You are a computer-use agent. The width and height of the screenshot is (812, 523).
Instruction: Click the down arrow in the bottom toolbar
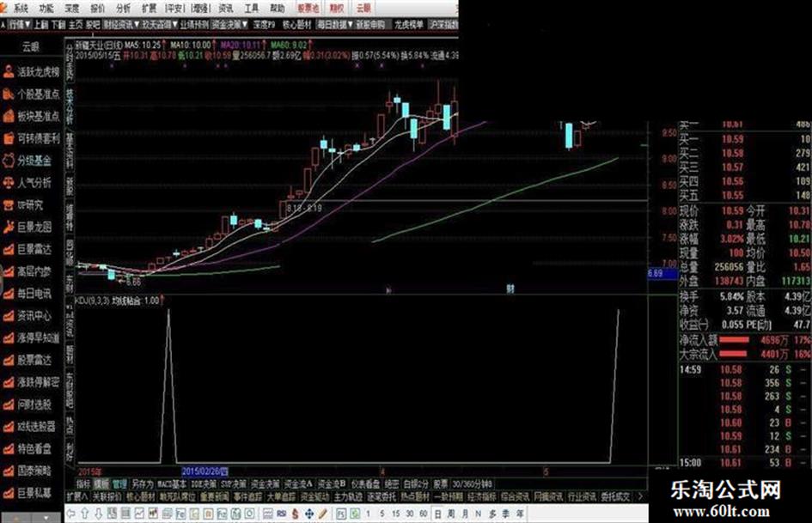(x=99, y=514)
